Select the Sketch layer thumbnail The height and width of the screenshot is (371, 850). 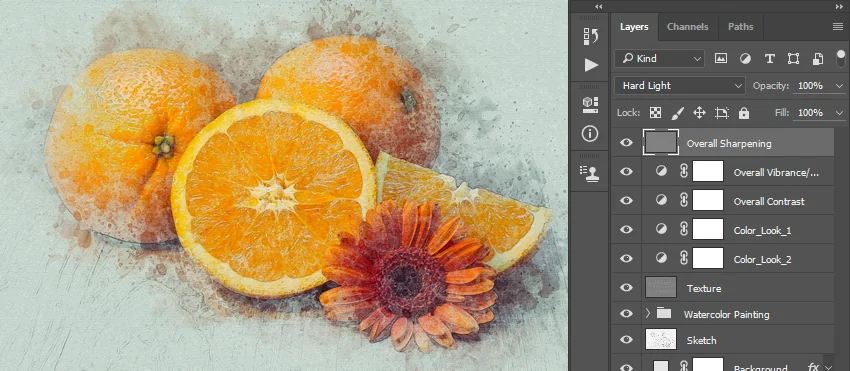point(661,340)
